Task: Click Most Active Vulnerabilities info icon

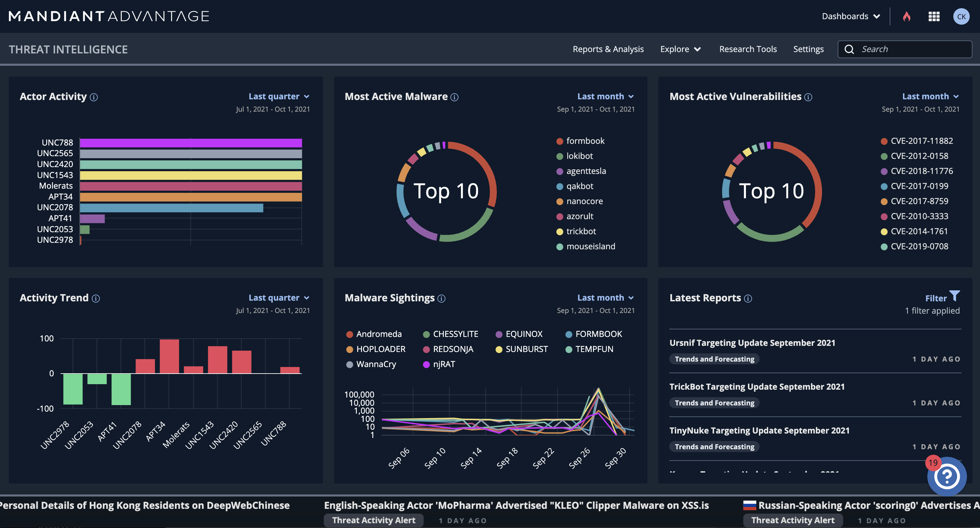Action: click(808, 98)
